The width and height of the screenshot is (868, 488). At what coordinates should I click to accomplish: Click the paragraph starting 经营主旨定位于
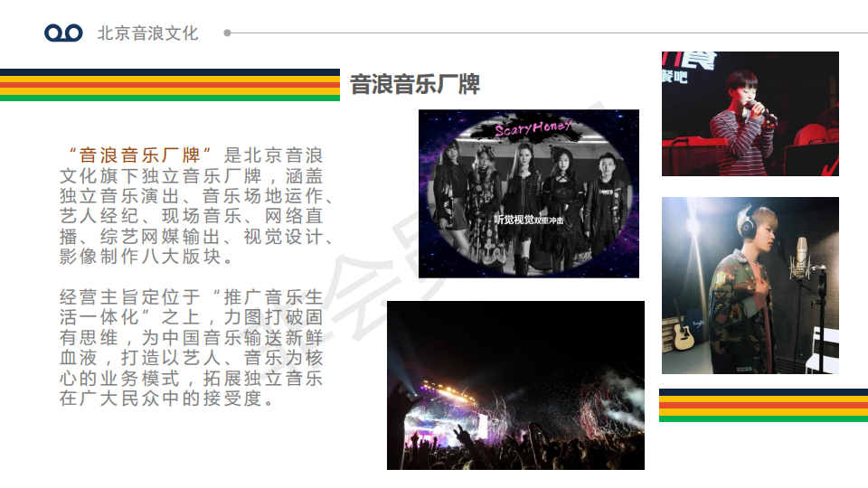coord(192,347)
